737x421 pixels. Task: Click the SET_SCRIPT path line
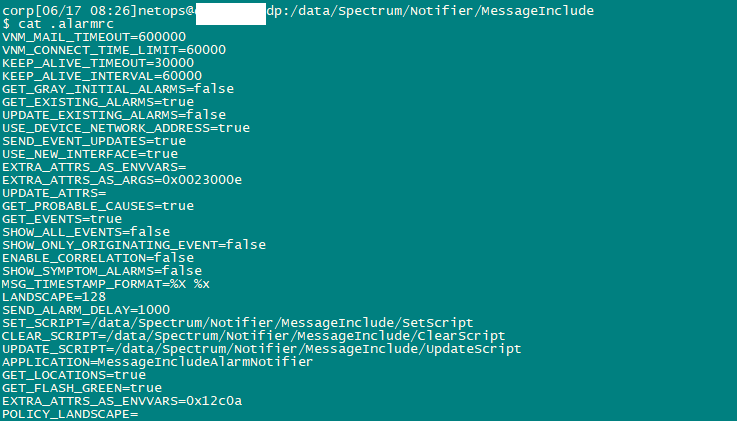(238, 323)
